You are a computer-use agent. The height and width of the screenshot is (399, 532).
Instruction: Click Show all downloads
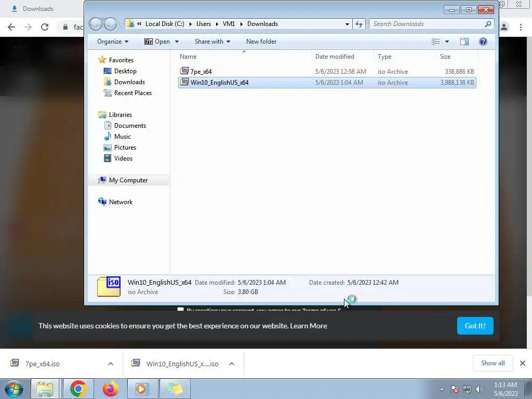[493, 363]
